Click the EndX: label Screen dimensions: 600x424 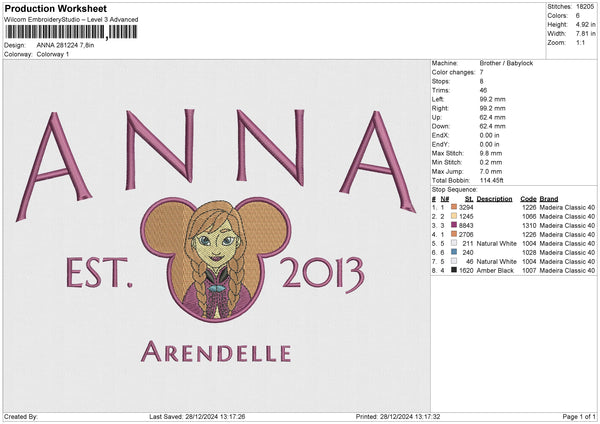coord(440,135)
